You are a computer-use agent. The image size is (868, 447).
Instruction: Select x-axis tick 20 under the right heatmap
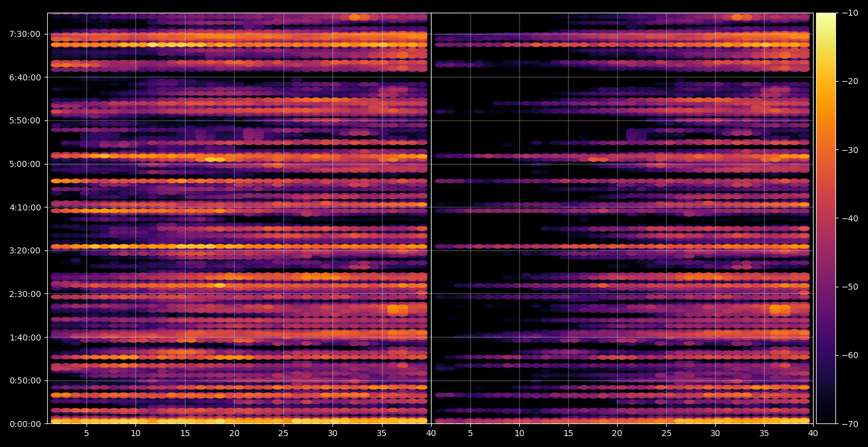click(x=617, y=433)
